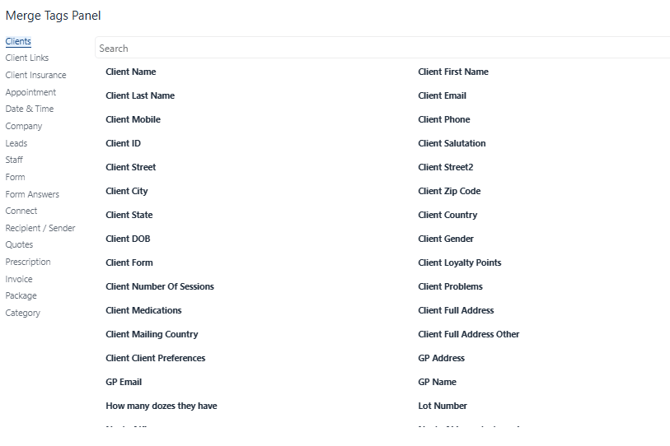The image size is (670, 446).
Task: Open the Client Links category
Action: 27,58
